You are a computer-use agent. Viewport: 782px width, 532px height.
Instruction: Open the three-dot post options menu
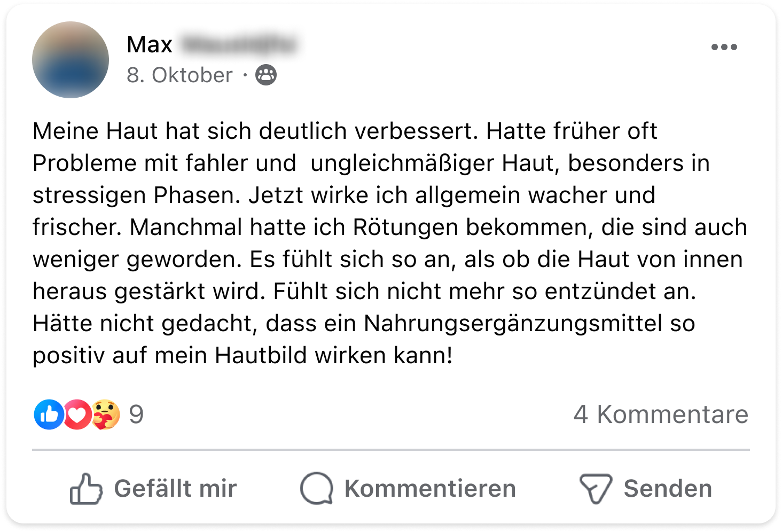click(724, 47)
